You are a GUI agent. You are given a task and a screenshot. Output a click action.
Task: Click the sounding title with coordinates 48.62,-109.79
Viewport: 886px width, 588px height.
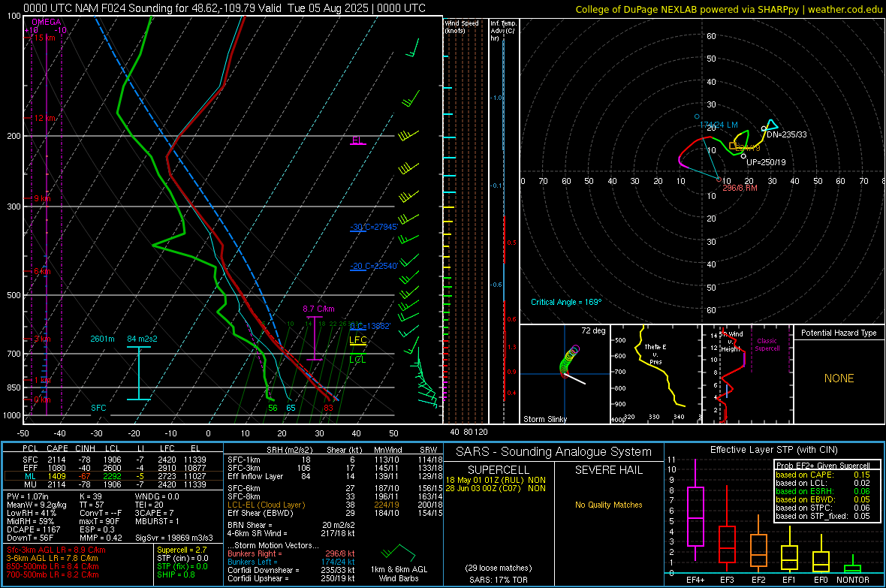pos(225,8)
